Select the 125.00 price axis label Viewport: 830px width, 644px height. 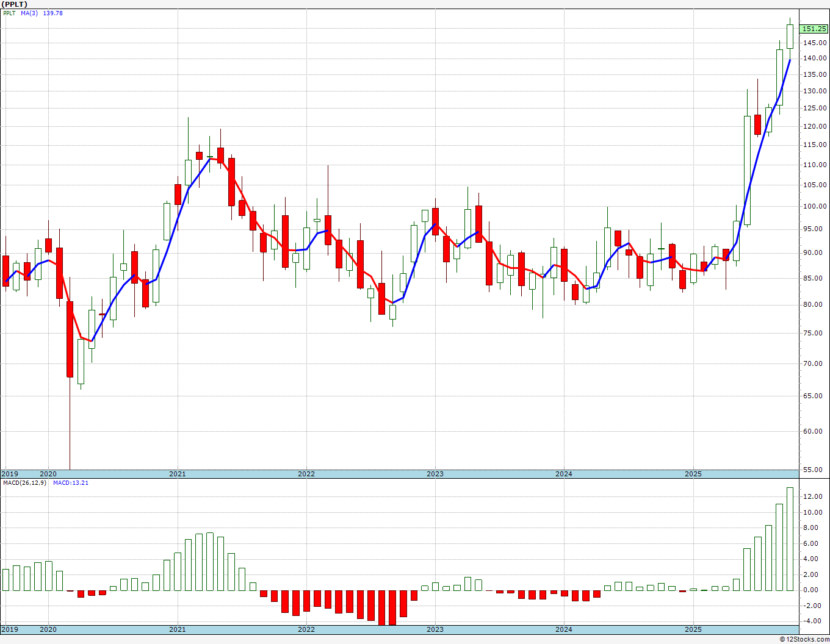tap(815, 109)
